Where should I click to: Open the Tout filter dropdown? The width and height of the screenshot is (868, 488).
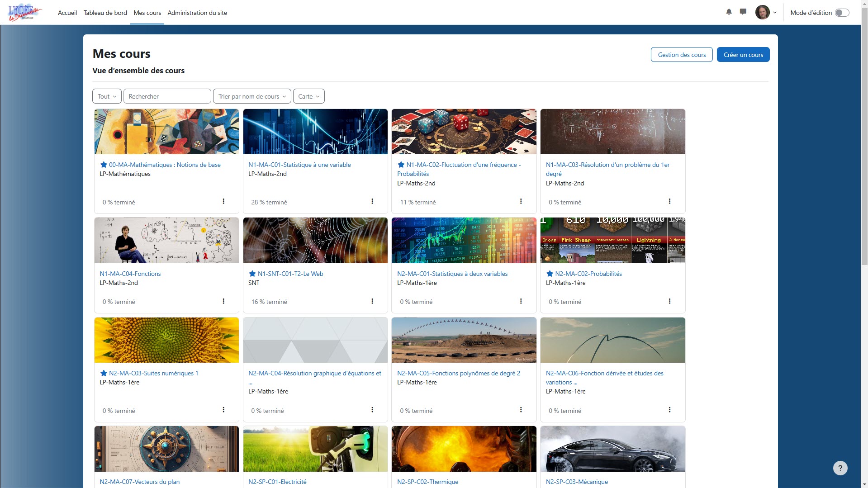click(x=106, y=96)
